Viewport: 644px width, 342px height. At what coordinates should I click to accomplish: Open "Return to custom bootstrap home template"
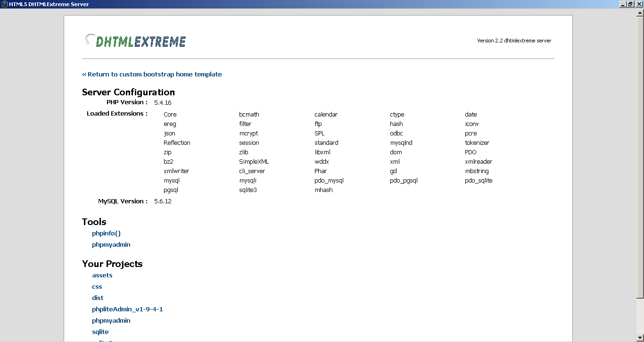coord(152,74)
